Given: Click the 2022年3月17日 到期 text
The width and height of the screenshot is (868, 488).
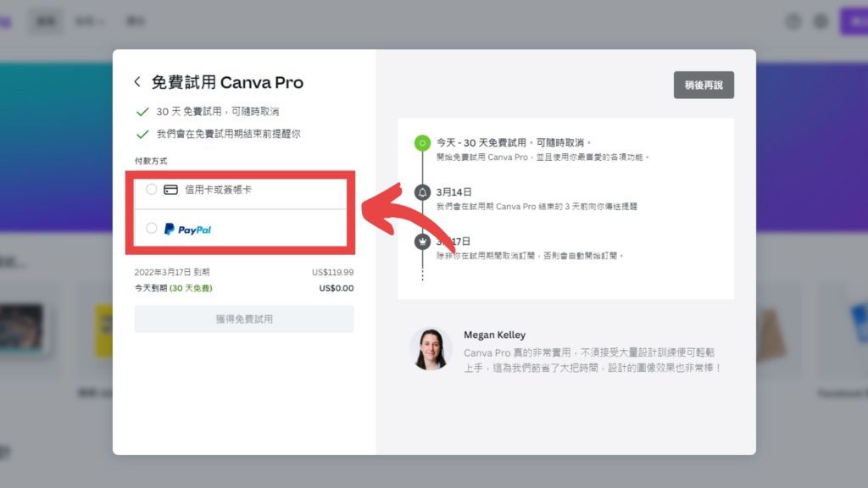Looking at the screenshot, I should (x=172, y=272).
